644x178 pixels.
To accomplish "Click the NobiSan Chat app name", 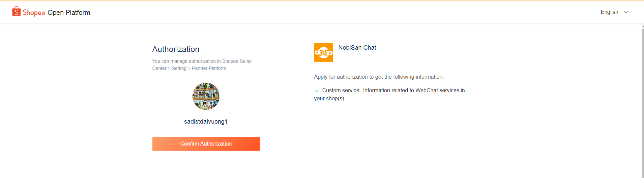I will [357, 48].
